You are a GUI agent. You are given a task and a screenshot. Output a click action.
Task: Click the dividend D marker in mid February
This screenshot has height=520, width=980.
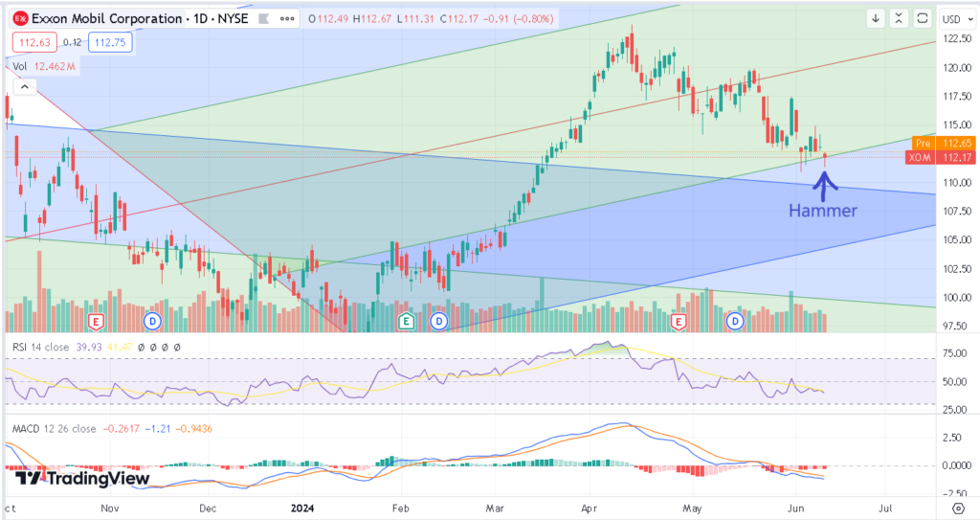point(439,322)
